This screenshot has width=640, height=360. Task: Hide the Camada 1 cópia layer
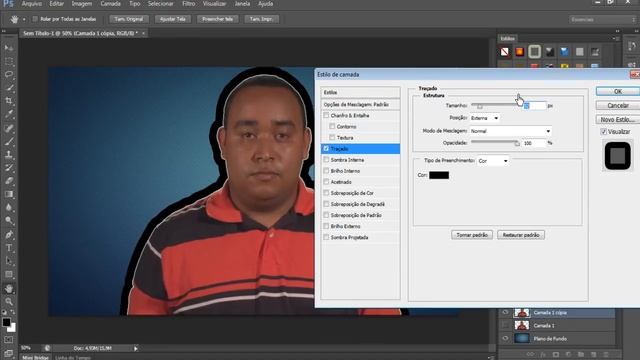click(505, 313)
